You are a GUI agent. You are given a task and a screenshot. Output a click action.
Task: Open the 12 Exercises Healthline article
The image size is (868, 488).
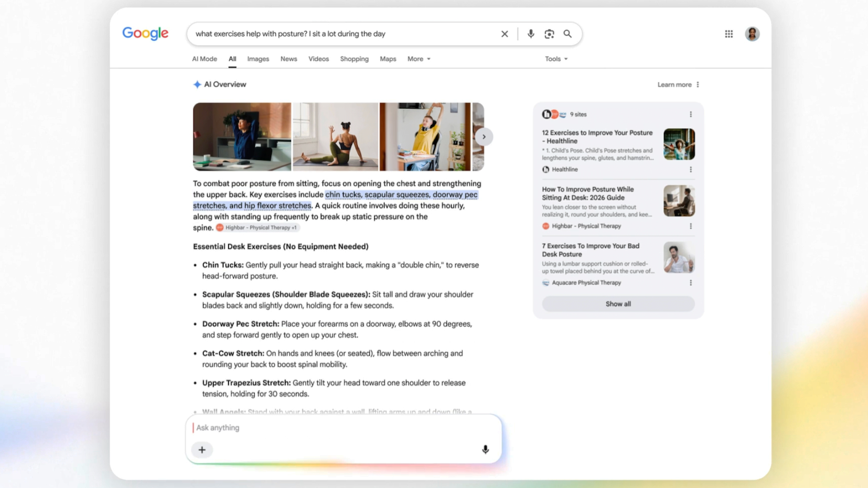pos(597,137)
